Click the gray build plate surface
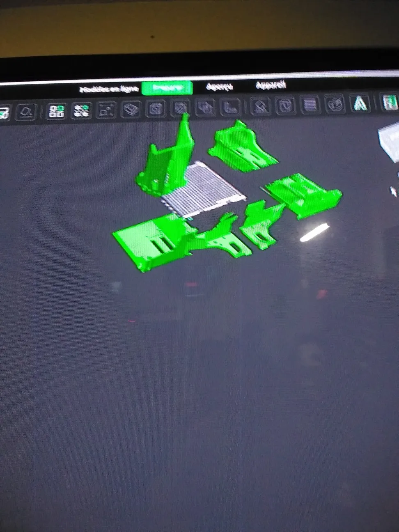 coord(203,189)
